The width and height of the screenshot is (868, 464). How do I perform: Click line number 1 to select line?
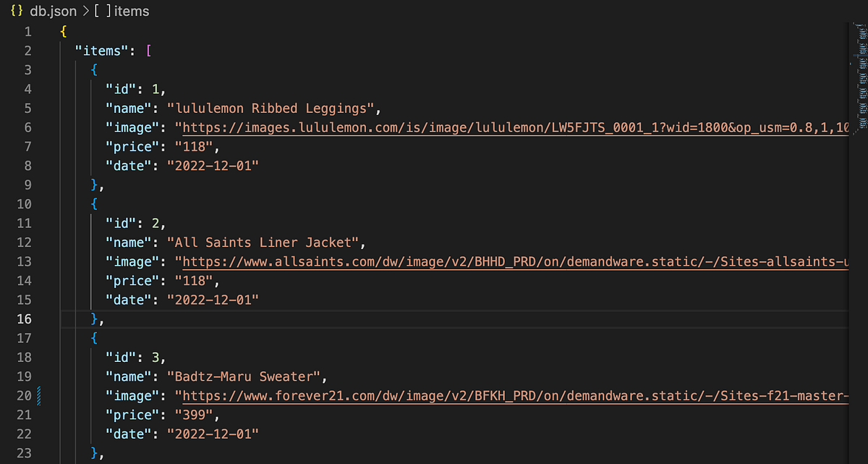click(28, 32)
